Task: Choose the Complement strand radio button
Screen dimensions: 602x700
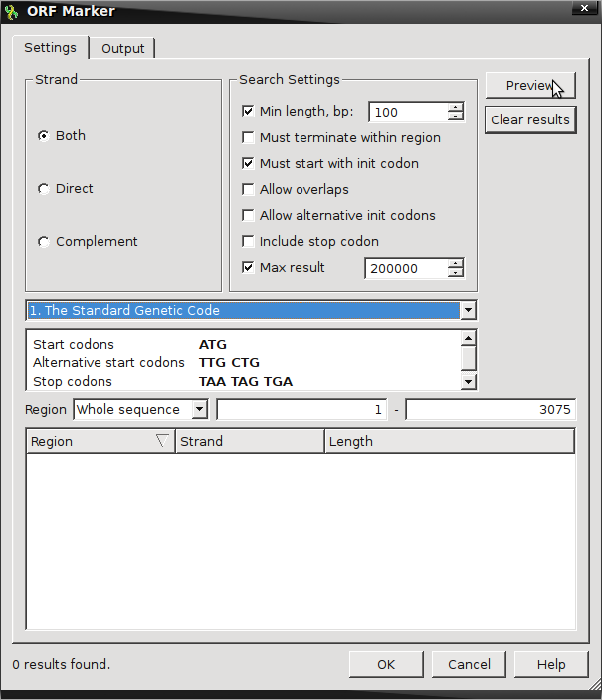Action: 43,242
